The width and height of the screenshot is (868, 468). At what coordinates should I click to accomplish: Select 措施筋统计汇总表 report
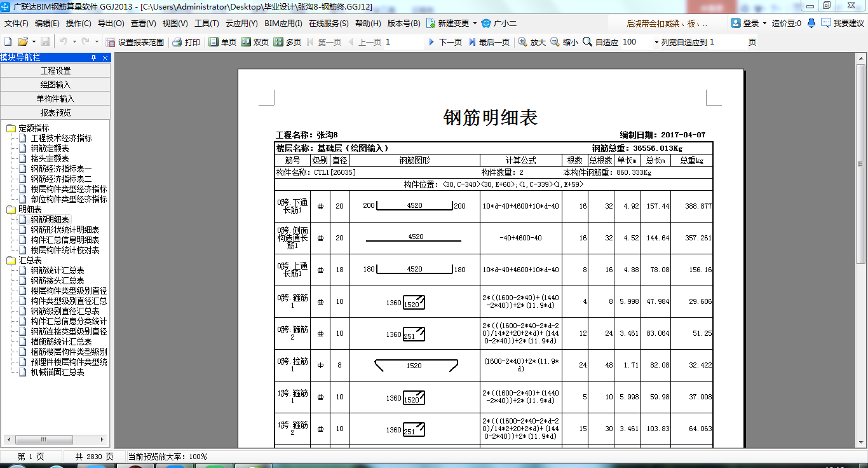tap(61, 341)
